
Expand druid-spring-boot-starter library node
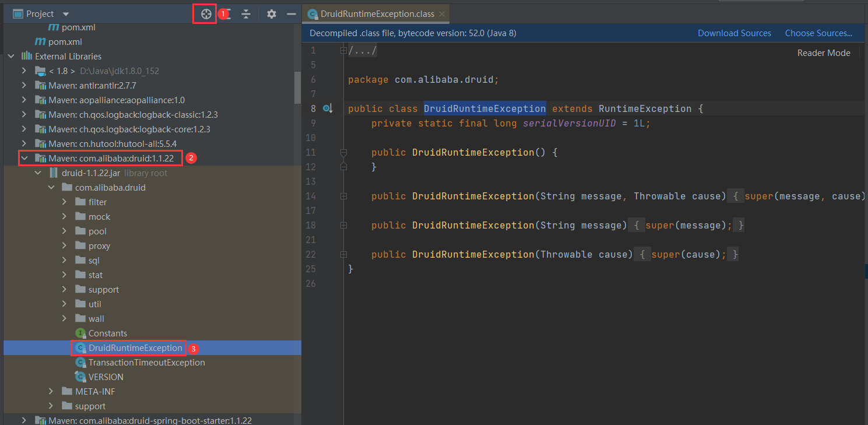pyautogui.click(x=24, y=420)
